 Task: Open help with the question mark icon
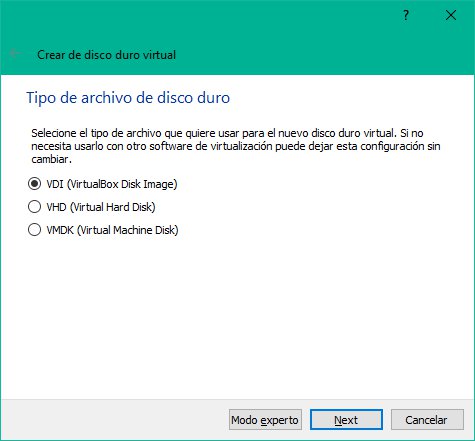[406, 15]
